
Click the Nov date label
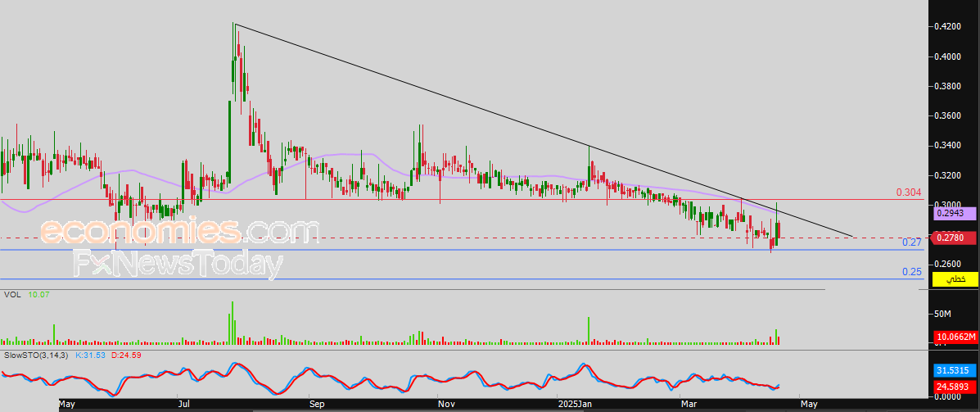[446, 404]
